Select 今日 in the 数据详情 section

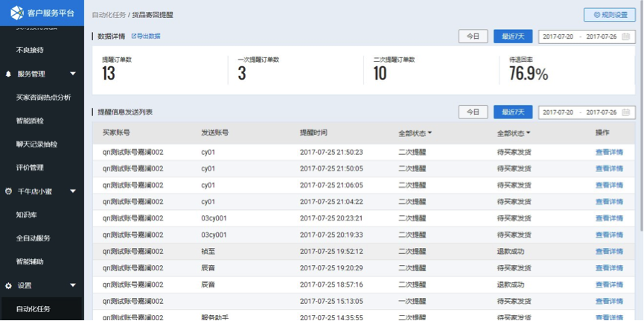(473, 36)
